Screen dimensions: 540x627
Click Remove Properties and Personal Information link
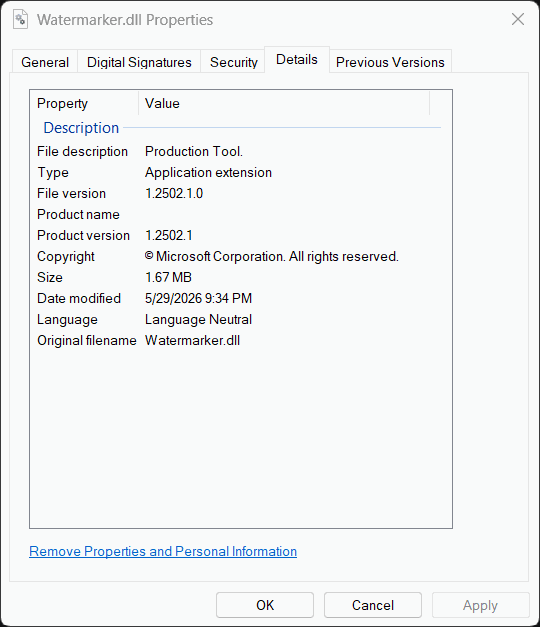tap(163, 551)
